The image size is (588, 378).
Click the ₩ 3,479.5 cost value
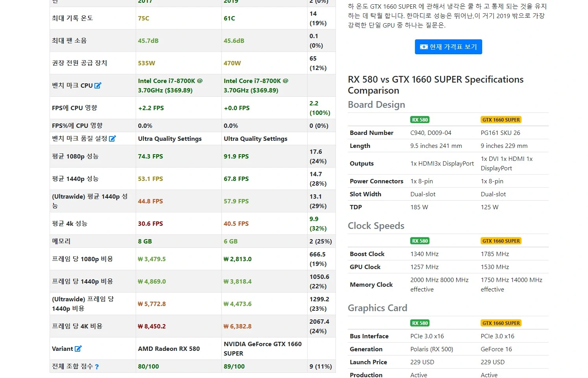pos(152,259)
